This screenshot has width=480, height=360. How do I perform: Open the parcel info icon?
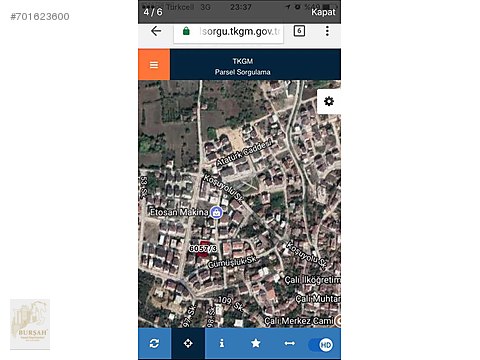(222, 343)
